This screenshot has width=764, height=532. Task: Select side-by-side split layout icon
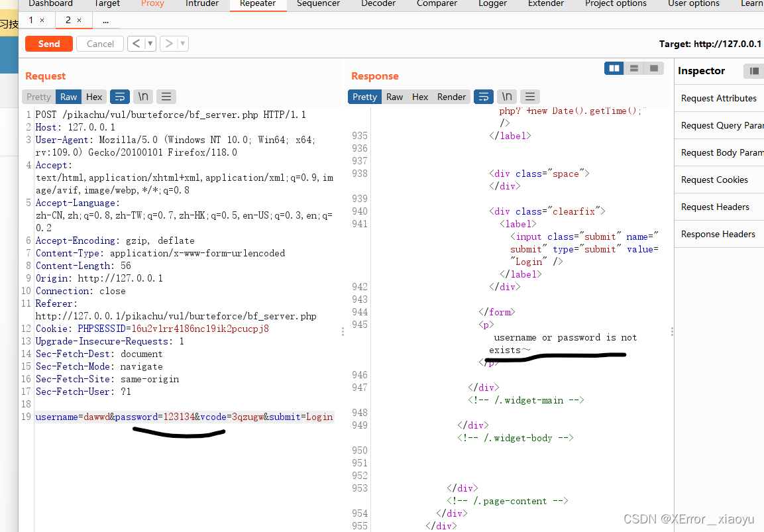tap(614, 68)
